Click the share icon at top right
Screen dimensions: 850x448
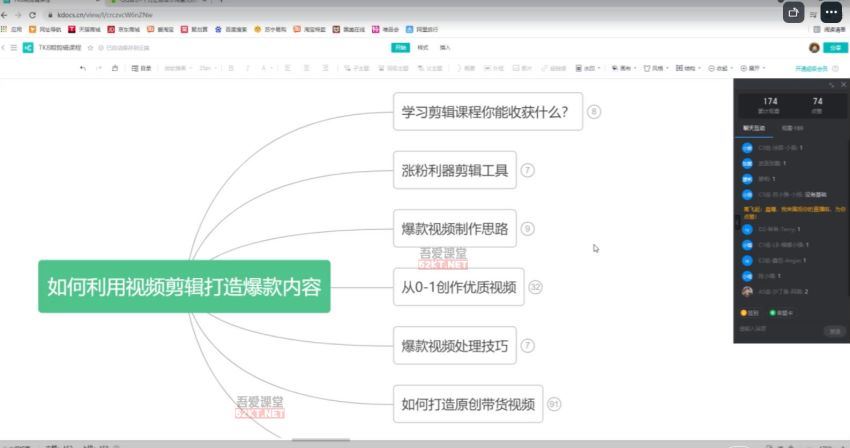pyautogui.click(x=794, y=12)
